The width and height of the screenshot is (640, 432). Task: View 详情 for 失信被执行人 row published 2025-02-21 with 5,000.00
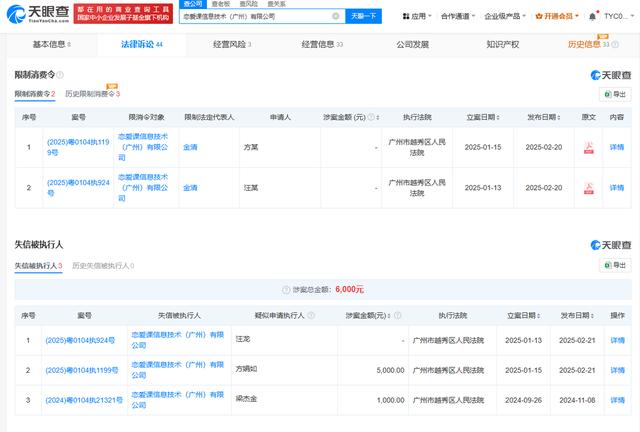coord(617,370)
